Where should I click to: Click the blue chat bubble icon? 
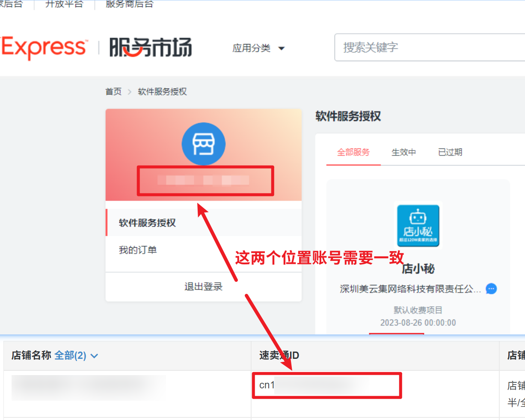click(491, 289)
